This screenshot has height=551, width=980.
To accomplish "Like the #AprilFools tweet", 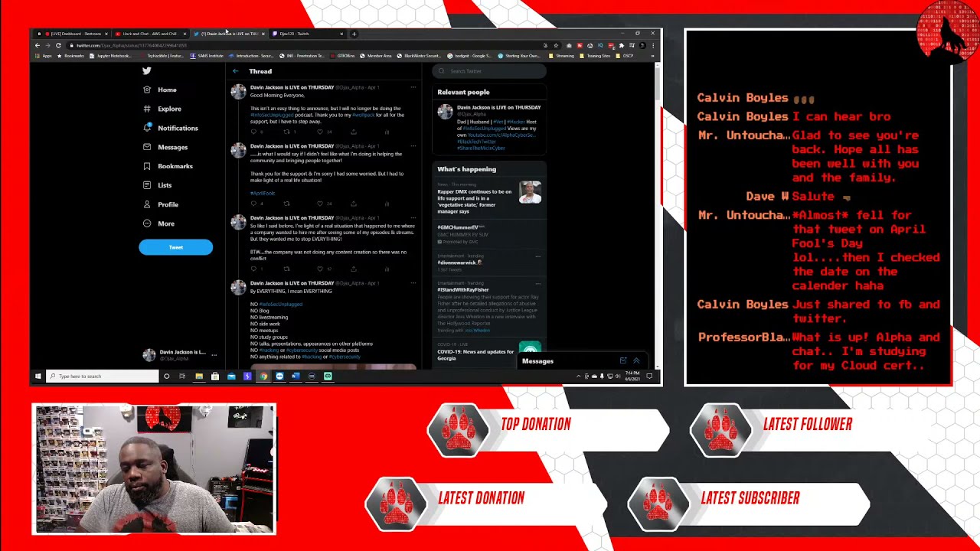I will coord(320,204).
